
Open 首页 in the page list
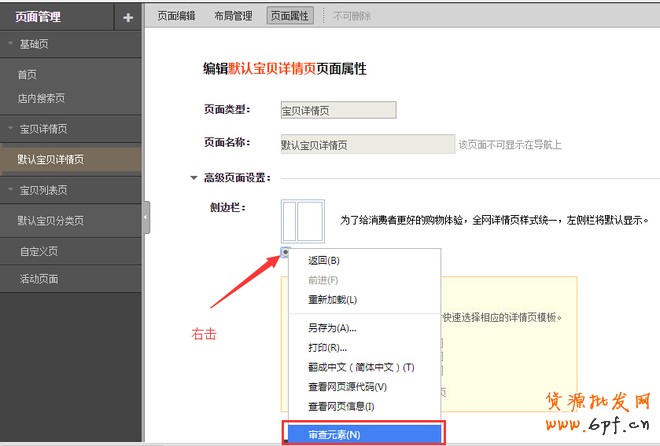pos(28,75)
